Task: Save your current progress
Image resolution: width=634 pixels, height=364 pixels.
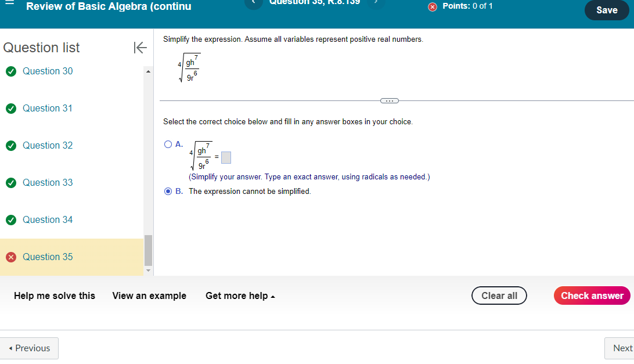Action: tap(606, 10)
